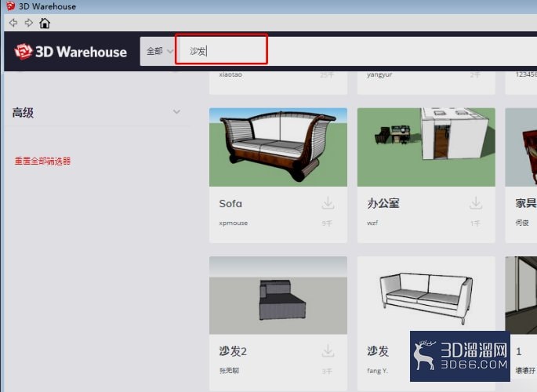Click the browser forward arrow icon
Screen dimensions: 537x392
[29, 23]
